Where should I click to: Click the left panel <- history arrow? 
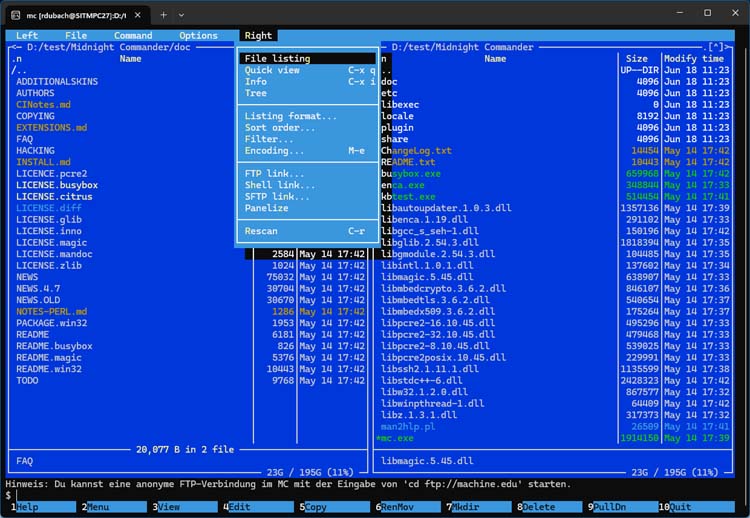[x=16, y=47]
